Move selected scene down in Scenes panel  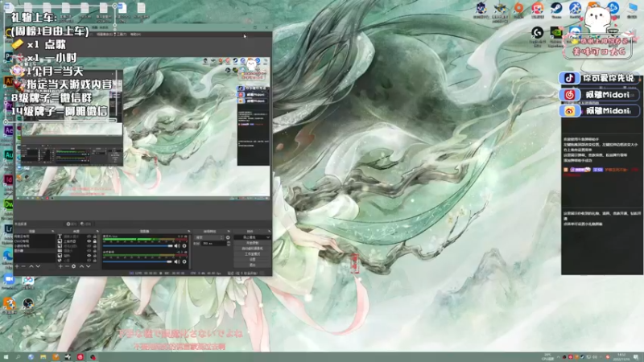point(38,266)
